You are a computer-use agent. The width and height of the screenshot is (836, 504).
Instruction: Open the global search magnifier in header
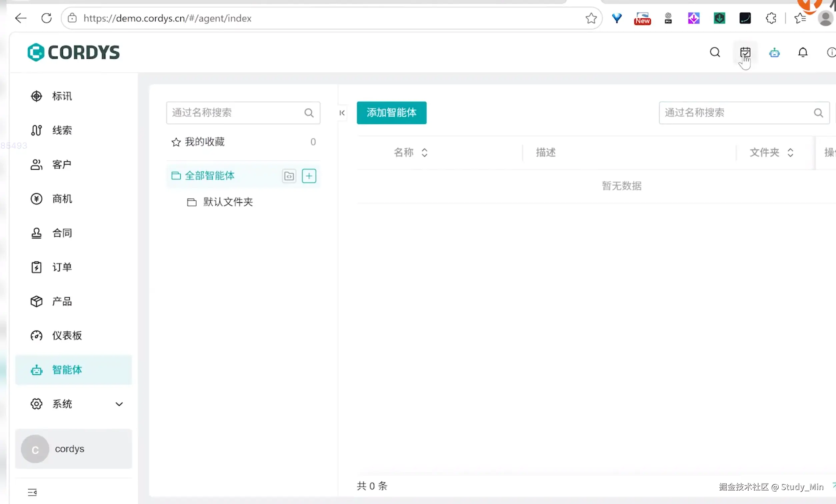pos(715,52)
